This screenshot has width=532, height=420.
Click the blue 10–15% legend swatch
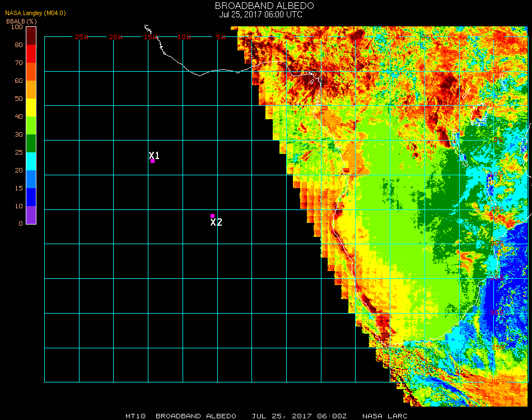(x=31, y=197)
